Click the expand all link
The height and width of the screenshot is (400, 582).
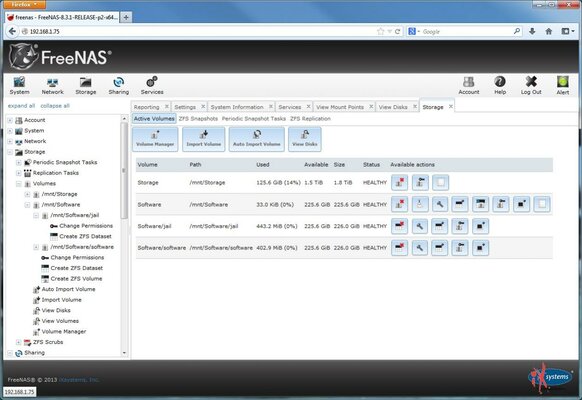[x=22, y=106]
